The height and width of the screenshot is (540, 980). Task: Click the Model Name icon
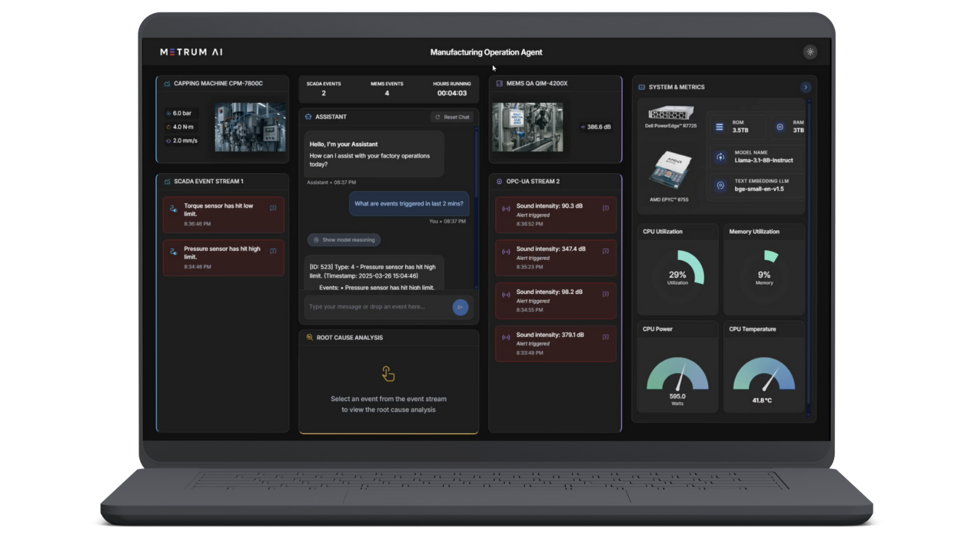720,157
